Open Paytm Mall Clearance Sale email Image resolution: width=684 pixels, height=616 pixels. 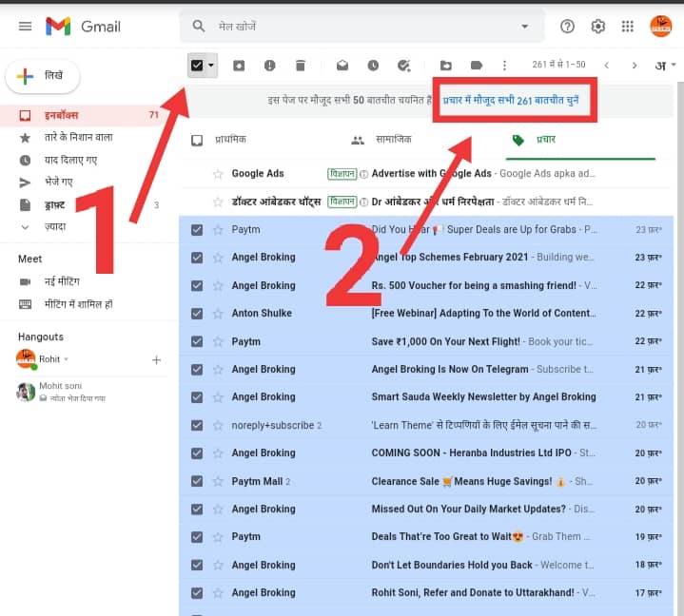click(x=425, y=481)
